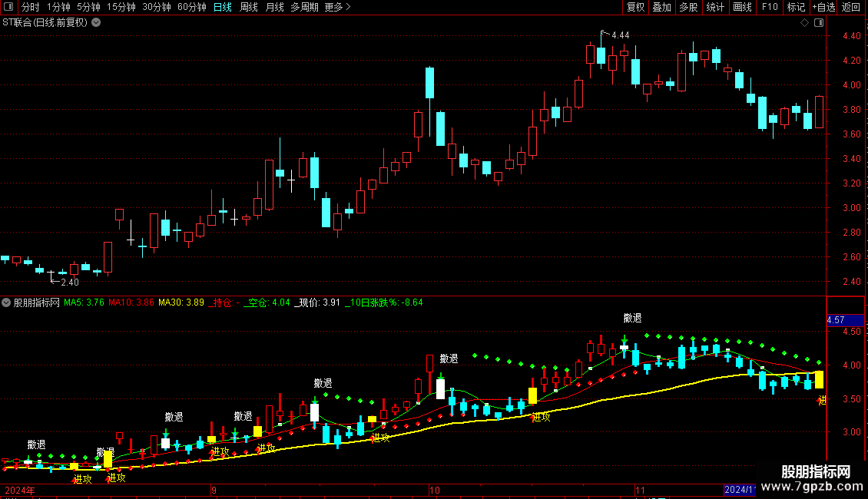Screen dimensions: 868x499
Task: Click the diamond icon atop main chart
Action: (805, 23)
